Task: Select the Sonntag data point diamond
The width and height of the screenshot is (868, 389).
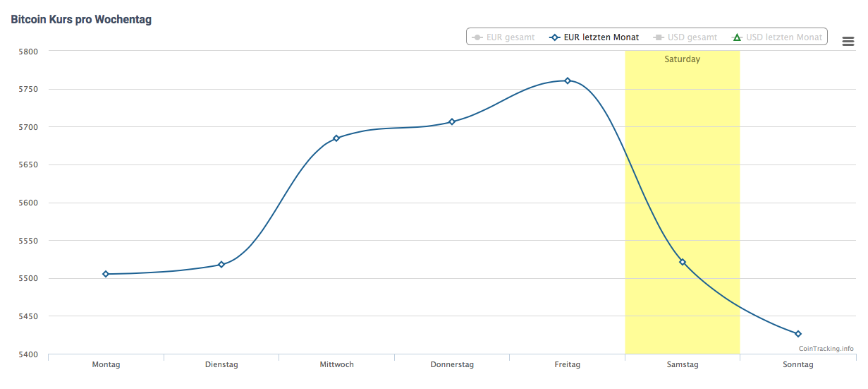Action: tap(798, 334)
